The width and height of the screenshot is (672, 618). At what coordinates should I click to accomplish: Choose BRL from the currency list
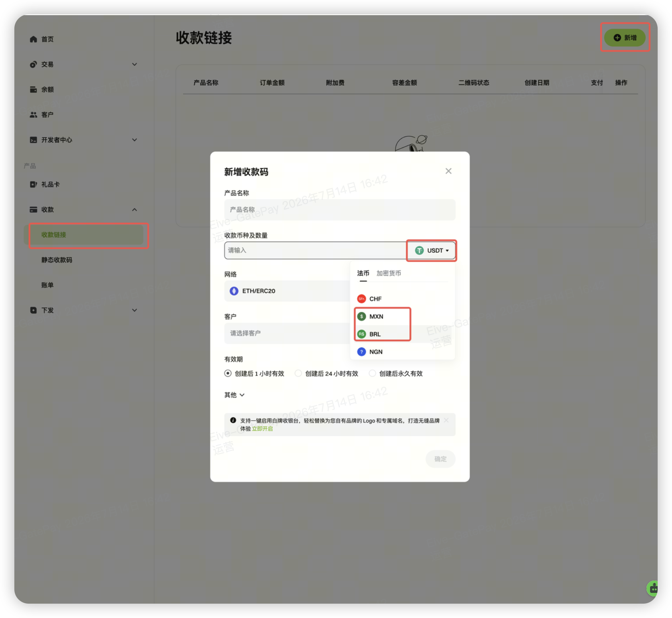[403, 334]
